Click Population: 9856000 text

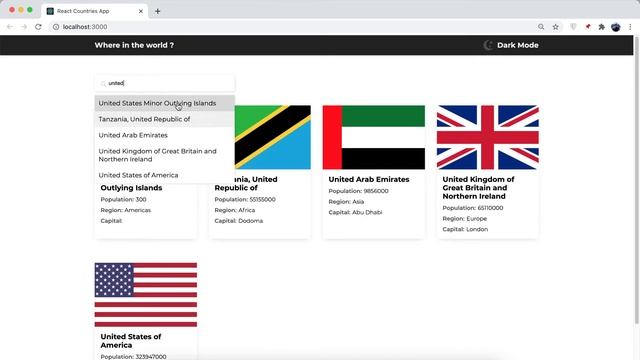click(358, 191)
